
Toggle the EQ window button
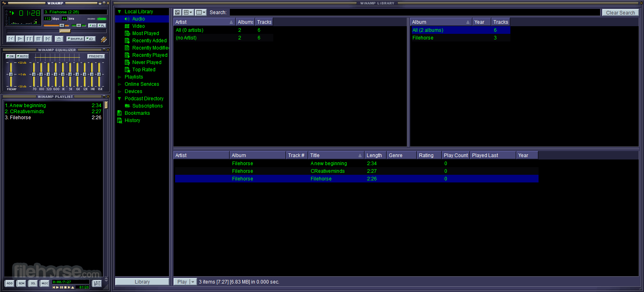(x=92, y=25)
